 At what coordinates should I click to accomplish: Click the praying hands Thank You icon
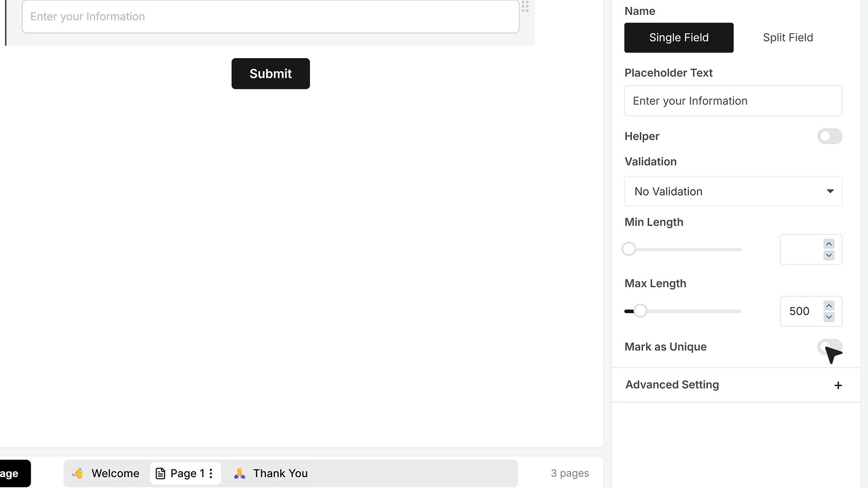tap(240, 473)
